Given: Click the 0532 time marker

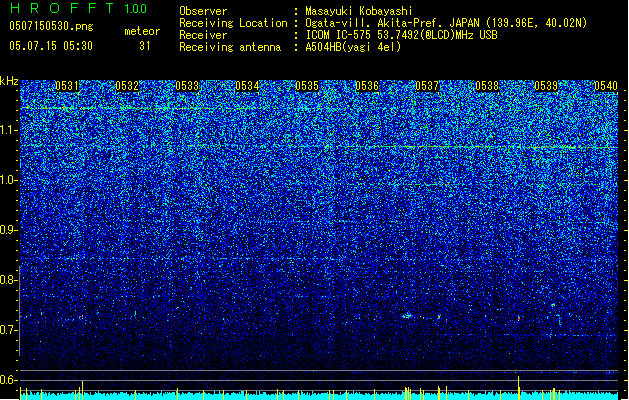Looking at the screenshot, I should click(x=127, y=86).
